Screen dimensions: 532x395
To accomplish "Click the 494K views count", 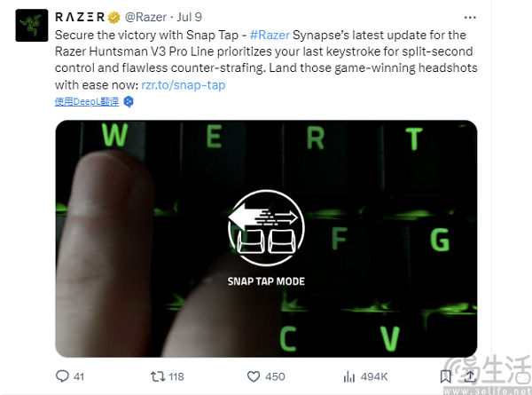I will (374, 376).
